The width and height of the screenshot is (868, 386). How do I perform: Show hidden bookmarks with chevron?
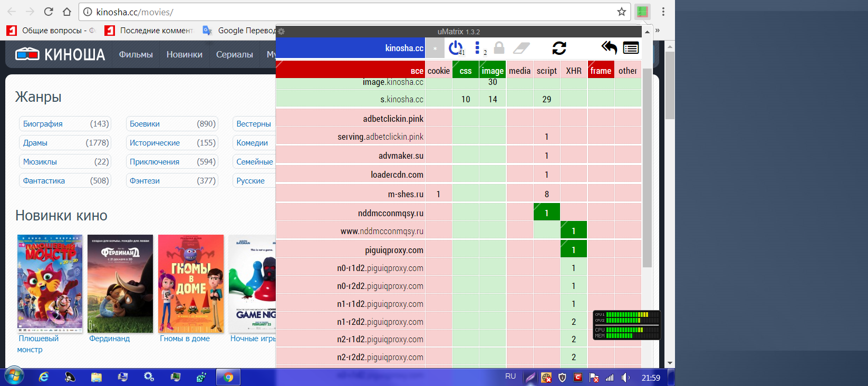coord(658,31)
